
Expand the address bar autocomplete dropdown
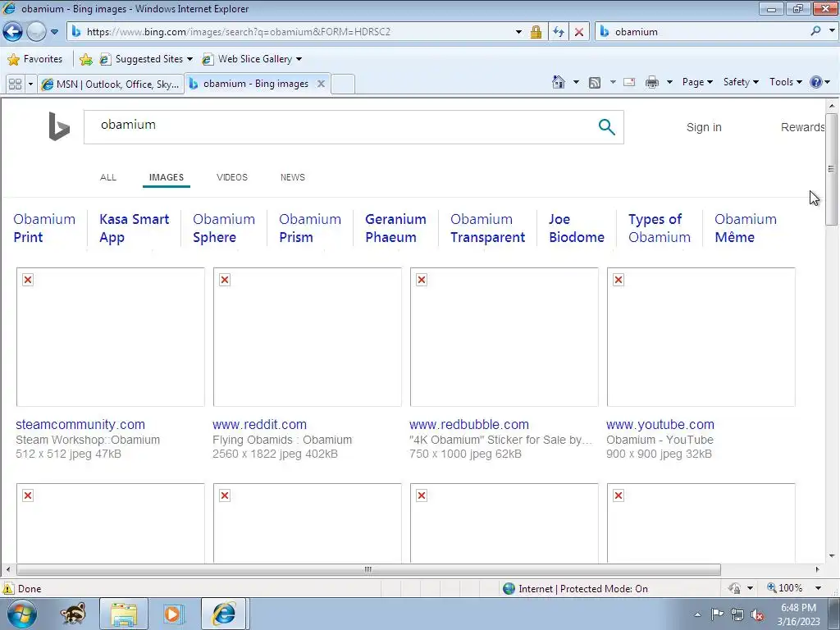[518, 32]
